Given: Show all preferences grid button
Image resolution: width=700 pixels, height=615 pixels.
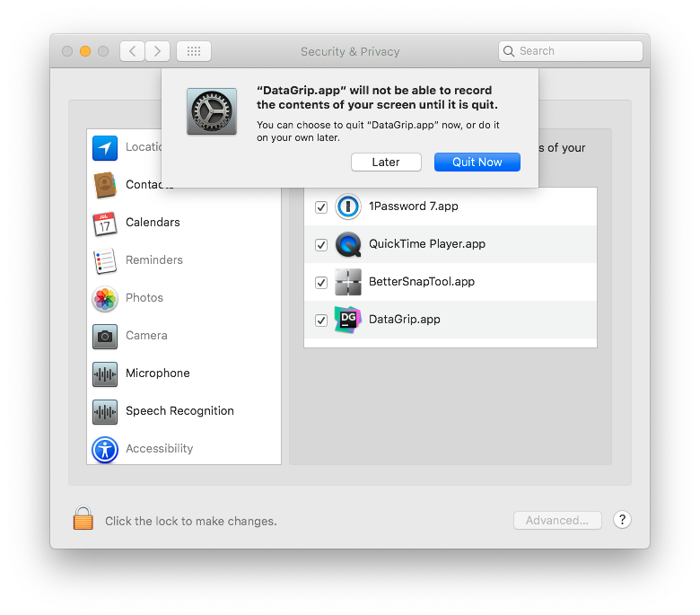Looking at the screenshot, I should click(x=194, y=51).
